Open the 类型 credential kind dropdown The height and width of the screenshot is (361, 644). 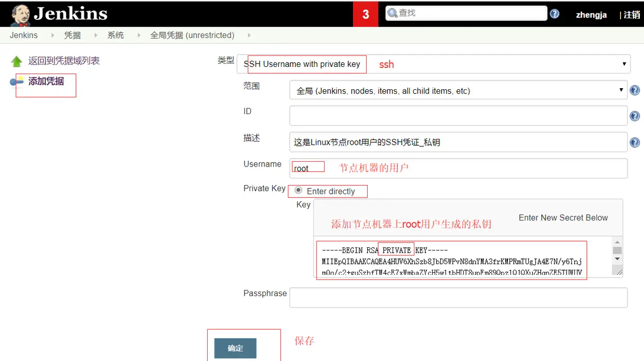point(434,64)
